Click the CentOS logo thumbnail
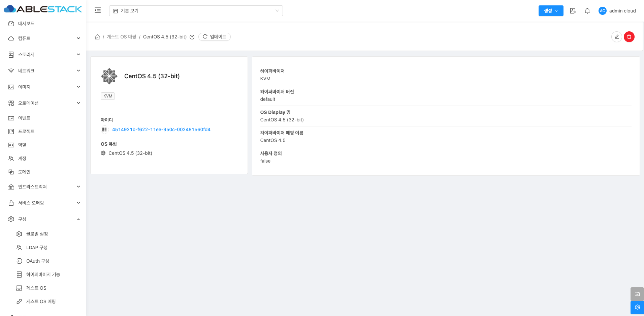The image size is (644, 316). (109, 76)
